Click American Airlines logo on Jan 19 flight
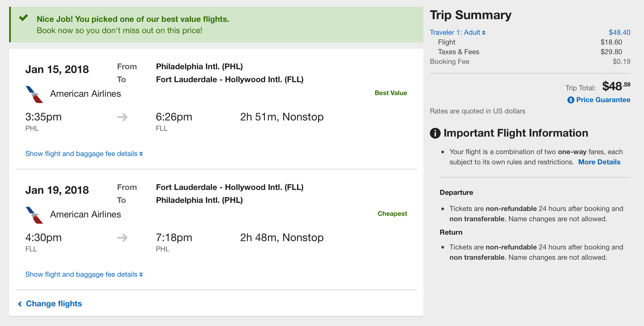Screen dimensions: 644x326 (34, 215)
